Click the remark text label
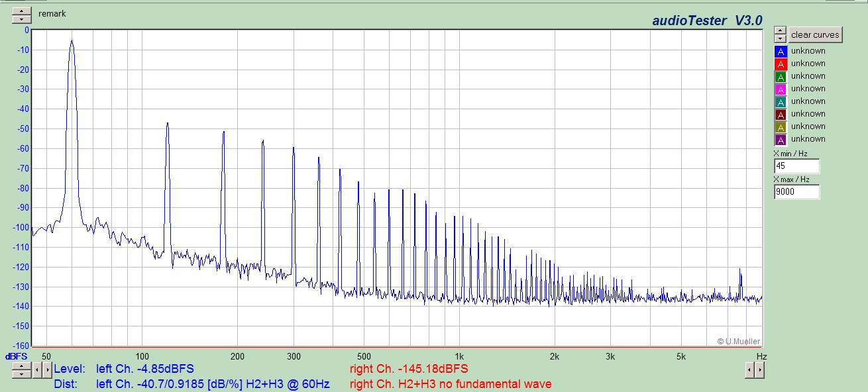 52,13
